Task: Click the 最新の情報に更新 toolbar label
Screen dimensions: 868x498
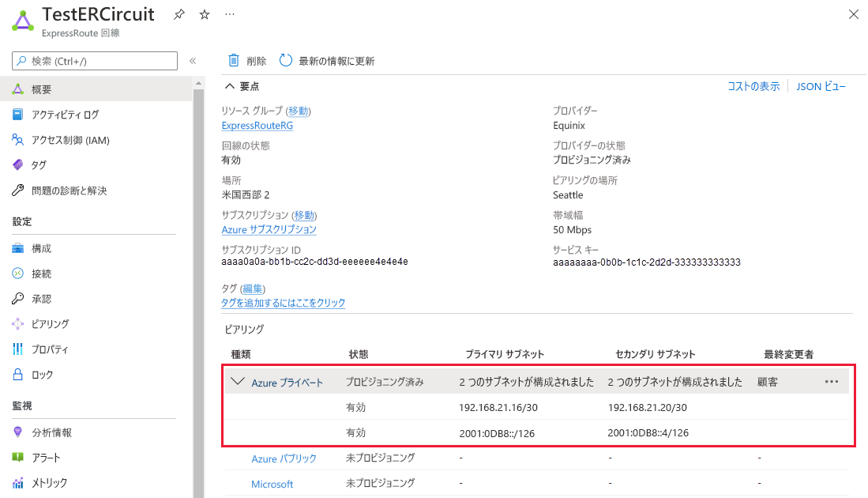Action: point(336,61)
